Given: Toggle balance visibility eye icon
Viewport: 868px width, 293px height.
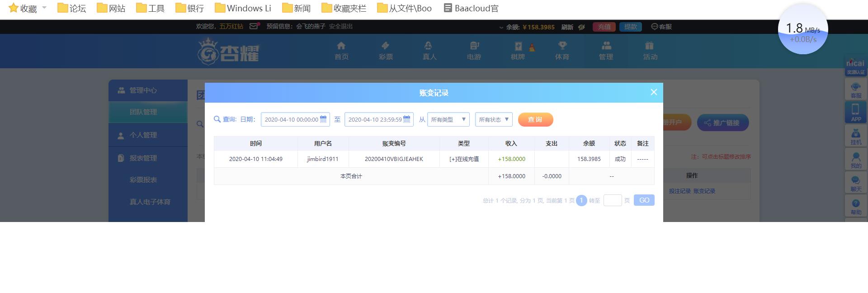Looking at the screenshot, I should pos(582,27).
